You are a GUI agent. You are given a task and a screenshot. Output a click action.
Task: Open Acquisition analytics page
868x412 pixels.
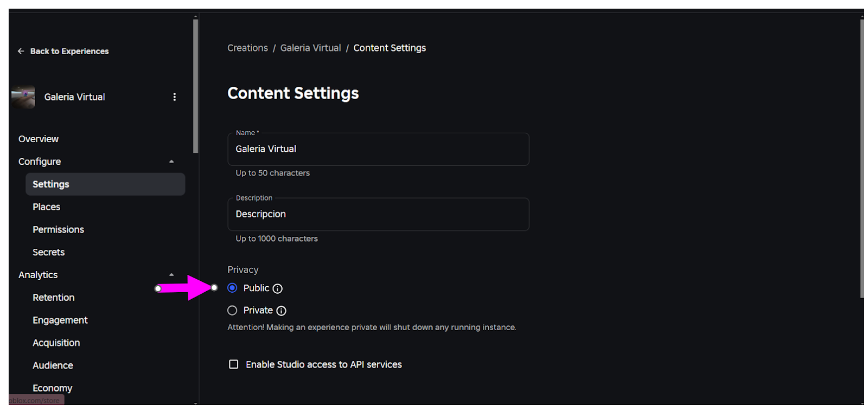(x=56, y=343)
